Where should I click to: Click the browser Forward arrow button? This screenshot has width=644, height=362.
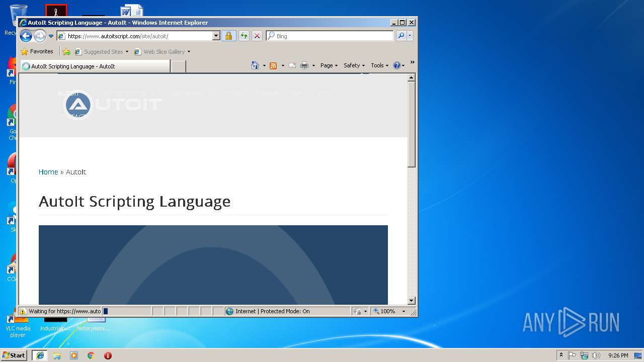click(40, 36)
